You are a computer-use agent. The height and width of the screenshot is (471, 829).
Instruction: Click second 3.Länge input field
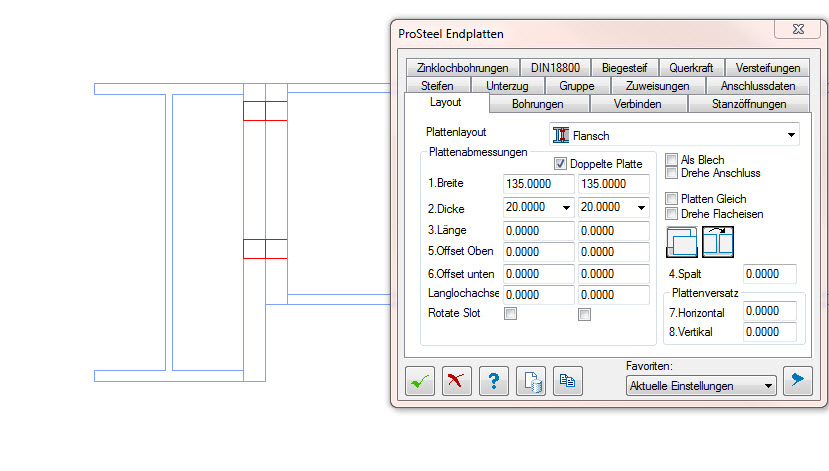(613, 231)
